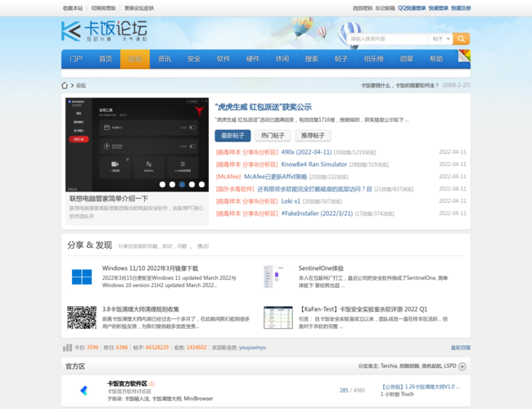Viewport: 532px width, 409px height.
Task: Open the 切换到宽版 layout switcher
Action: tap(103, 7)
